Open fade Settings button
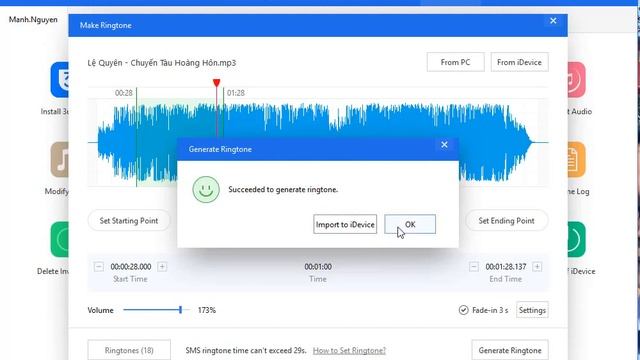 coord(532,310)
